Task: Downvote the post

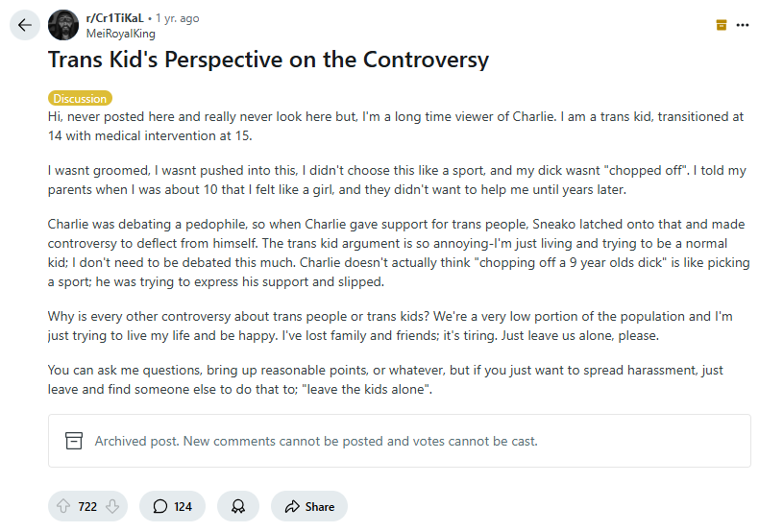Action: (x=112, y=506)
